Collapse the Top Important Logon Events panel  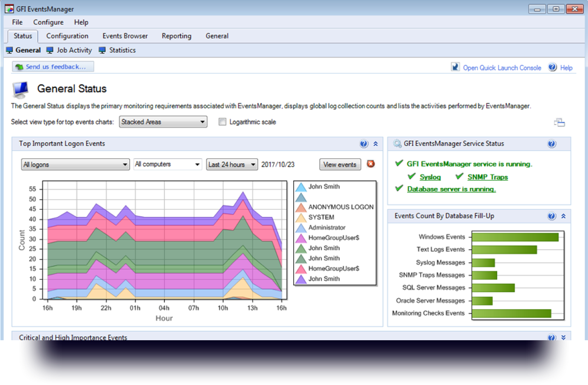(376, 144)
